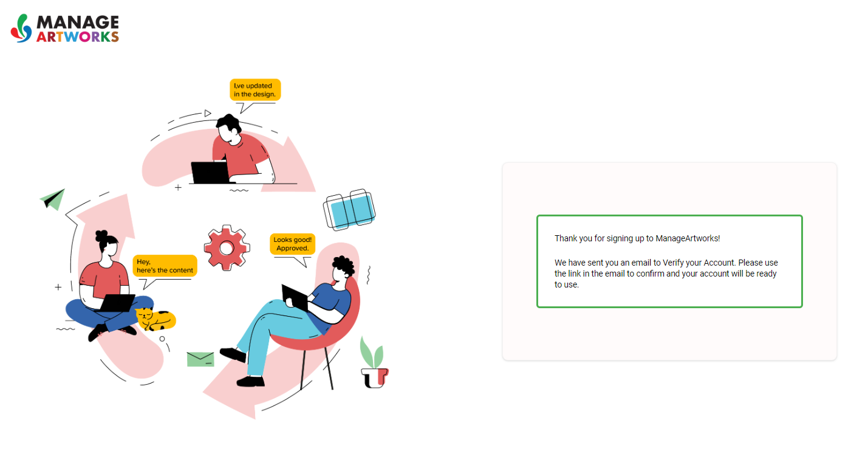
Task: Click the person working at the desk
Action: point(242,150)
